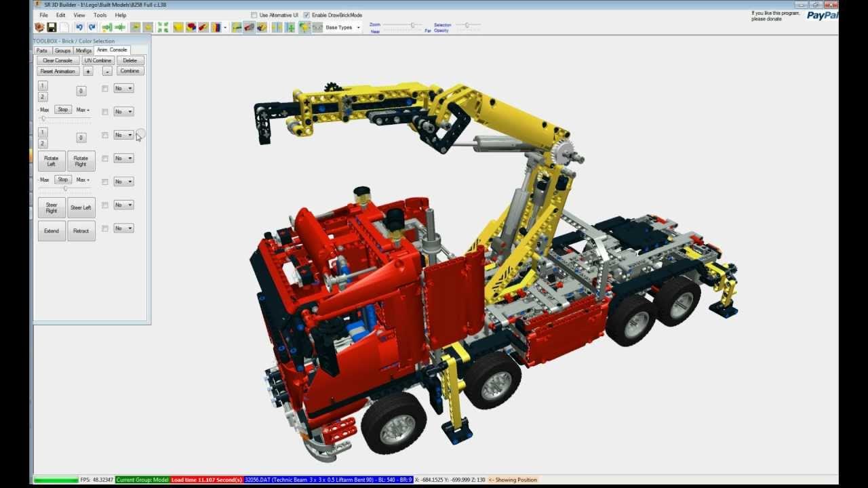Click the highlighted red brick mode icon

(249, 27)
